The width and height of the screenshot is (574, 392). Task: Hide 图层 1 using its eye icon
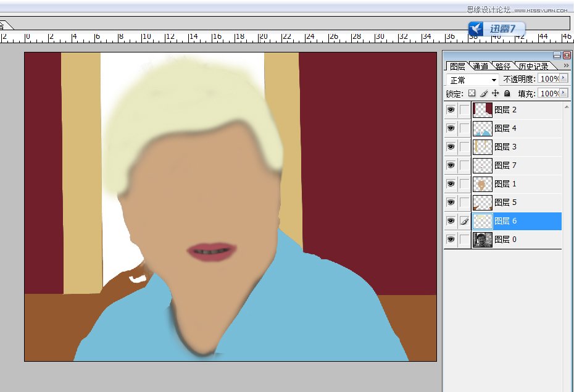pyautogui.click(x=451, y=184)
